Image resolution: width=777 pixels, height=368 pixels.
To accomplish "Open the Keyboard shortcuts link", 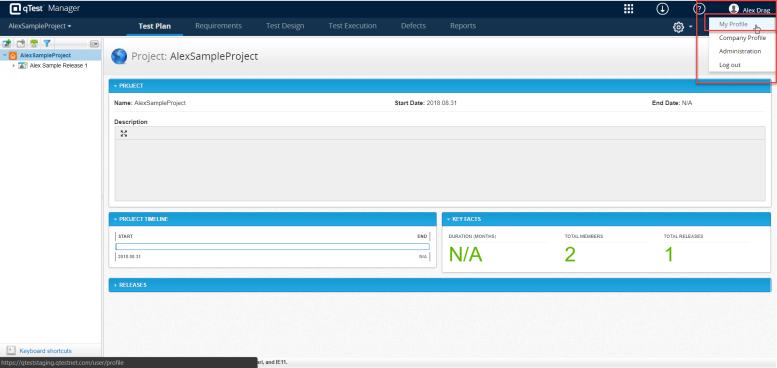I will [x=46, y=351].
